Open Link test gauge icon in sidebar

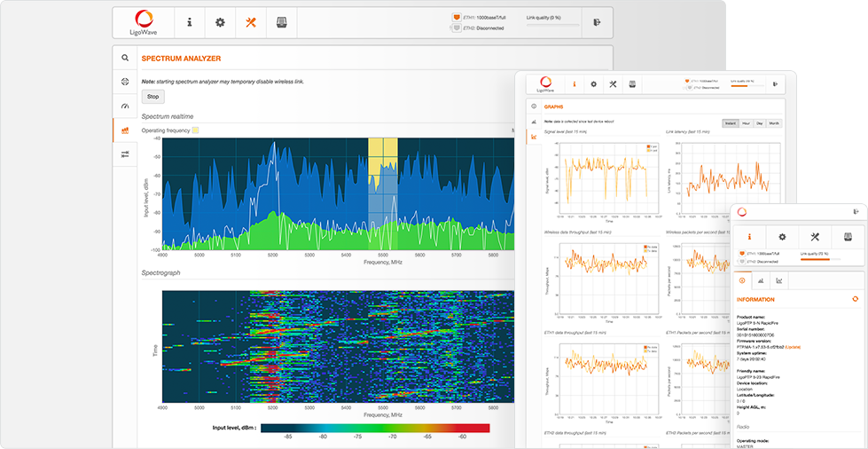[x=125, y=106]
